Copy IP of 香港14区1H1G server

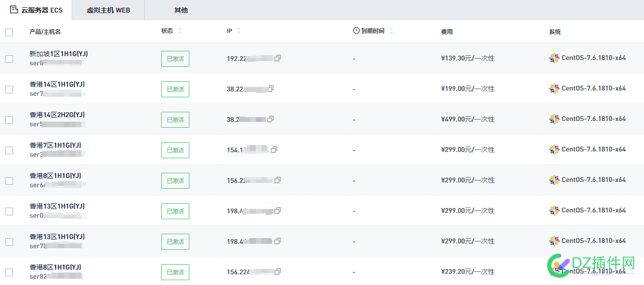tap(271, 89)
